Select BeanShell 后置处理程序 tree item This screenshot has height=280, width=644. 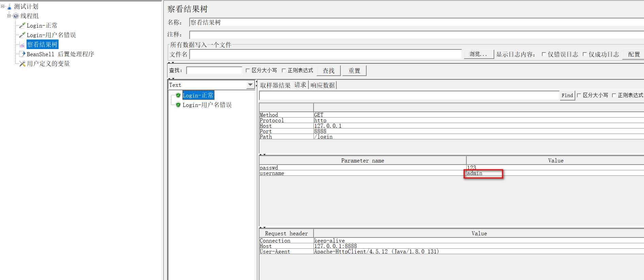pos(60,54)
